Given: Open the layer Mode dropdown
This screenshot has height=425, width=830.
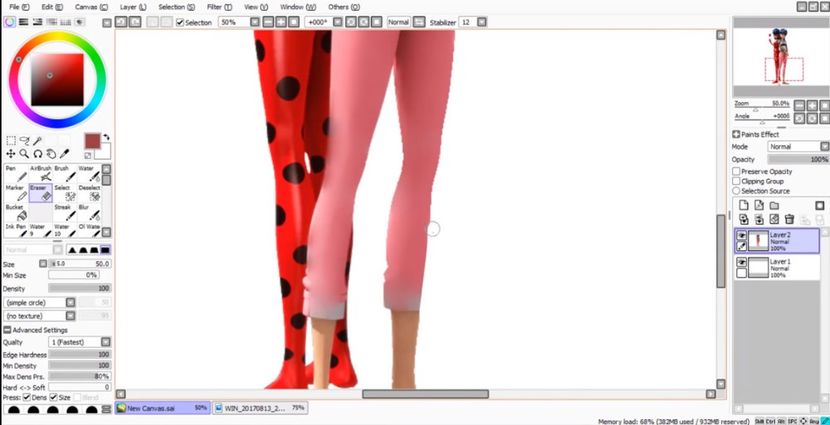Looking at the screenshot, I should coord(797,147).
